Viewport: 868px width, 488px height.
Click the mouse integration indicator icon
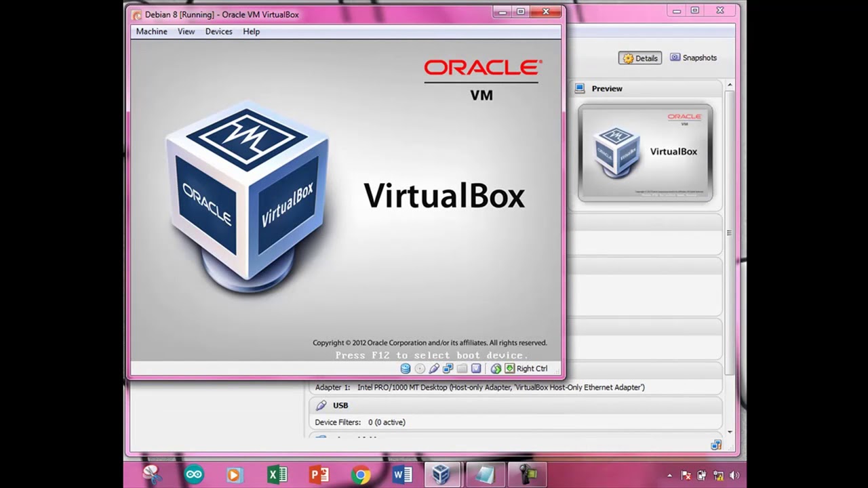tap(496, 369)
